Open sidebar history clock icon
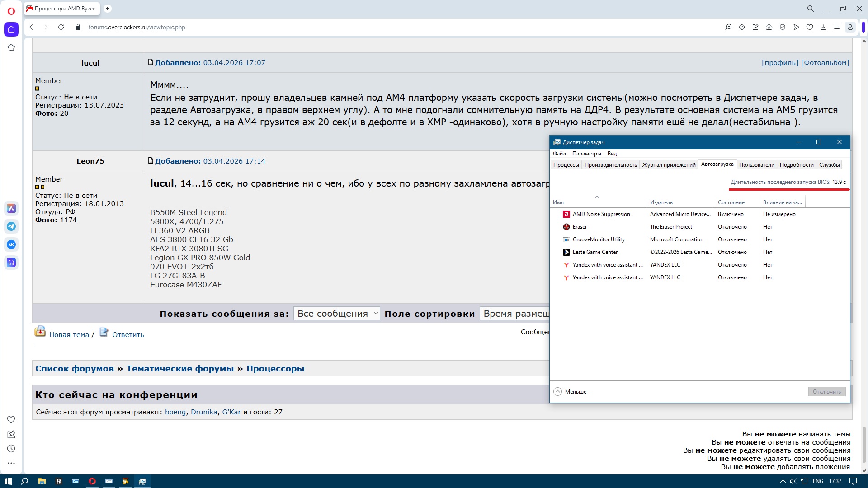The width and height of the screenshot is (868, 488). [11, 449]
